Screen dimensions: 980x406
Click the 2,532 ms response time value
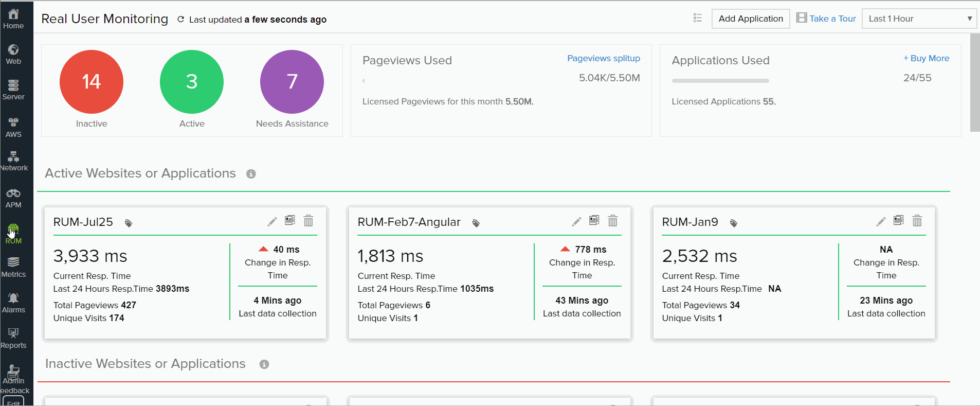[x=700, y=256]
